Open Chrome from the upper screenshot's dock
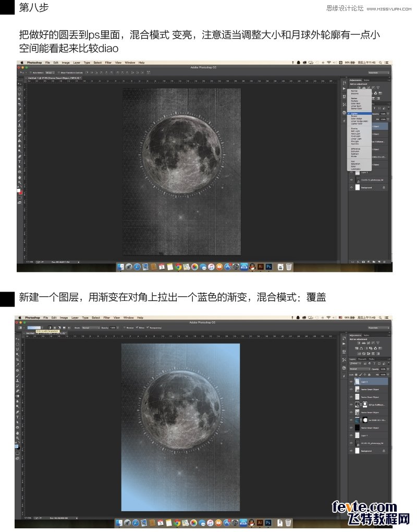Screen dimensions: 417x532 click(178, 267)
